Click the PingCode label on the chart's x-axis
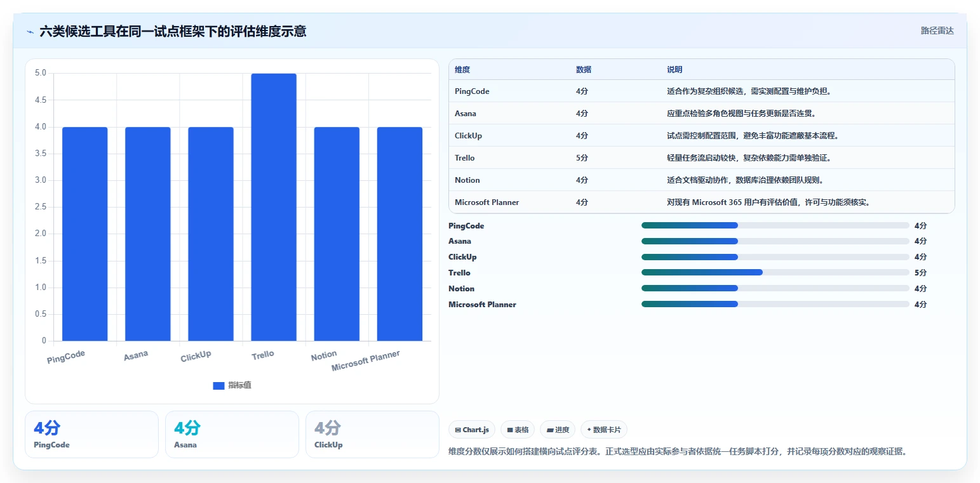This screenshot has height=483, width=980. tap(66, 357)
